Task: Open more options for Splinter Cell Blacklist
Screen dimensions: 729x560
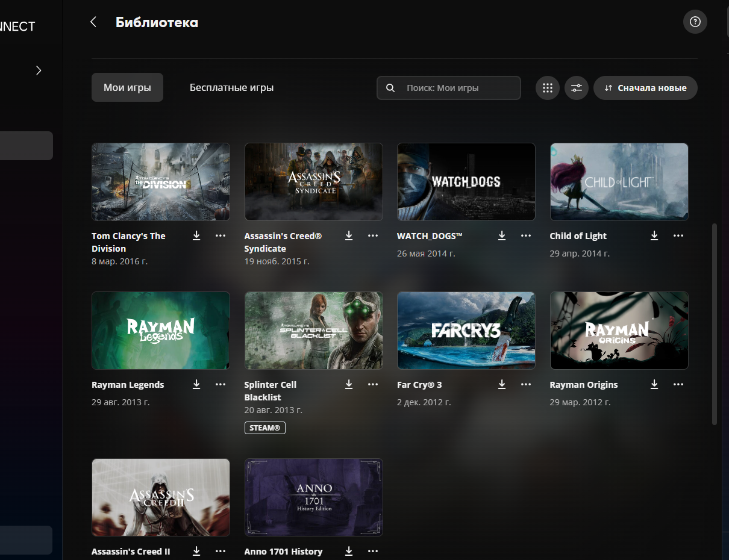Action: tap(373, 384)
